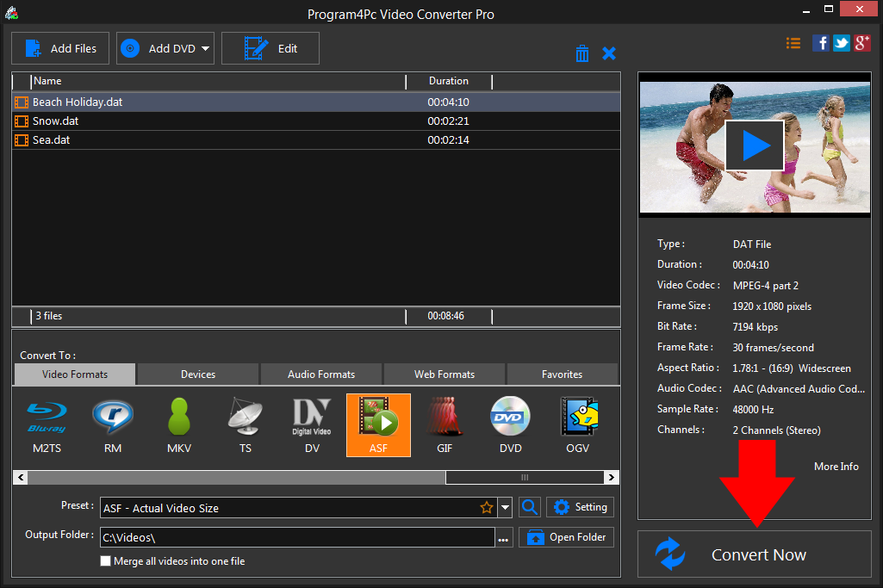
Task: Browse output folder with ellipsis button
Action: 504,538
